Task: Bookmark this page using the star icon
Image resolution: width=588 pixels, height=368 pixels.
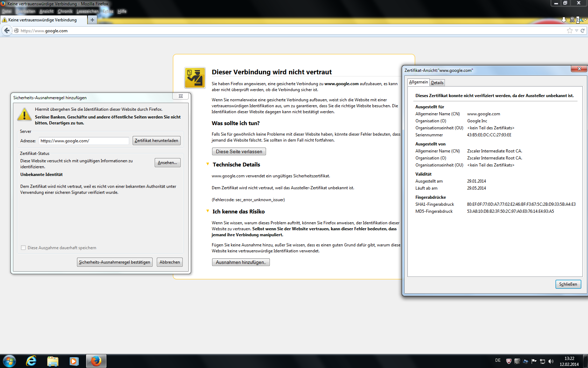Action: click(569, 30)
